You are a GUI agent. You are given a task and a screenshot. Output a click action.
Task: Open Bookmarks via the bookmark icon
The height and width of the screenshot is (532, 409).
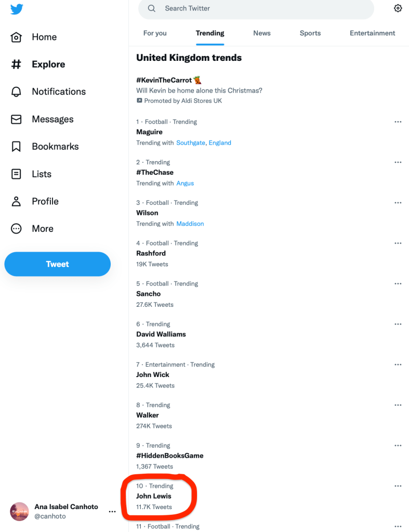(17, 147)
